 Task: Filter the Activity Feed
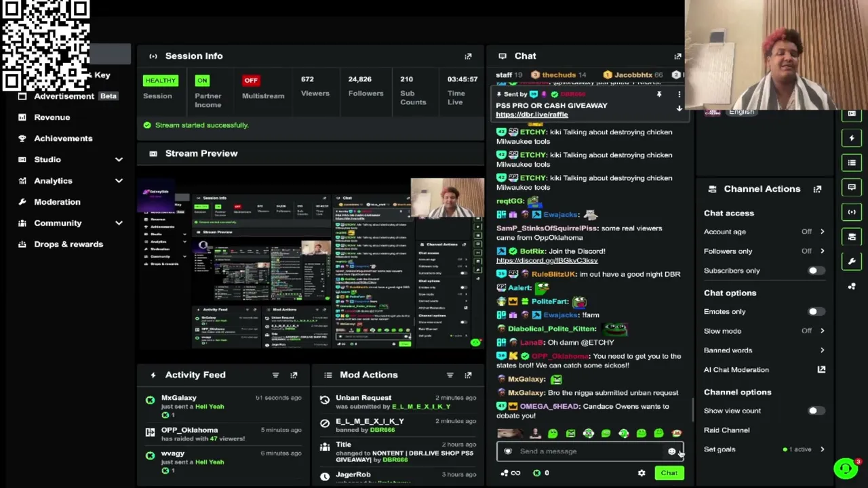pyautogui.click(x=275, y=375)
